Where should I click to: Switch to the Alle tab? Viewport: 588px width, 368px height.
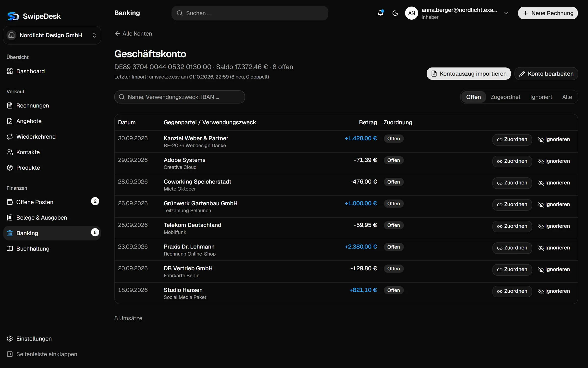[567, 97]
